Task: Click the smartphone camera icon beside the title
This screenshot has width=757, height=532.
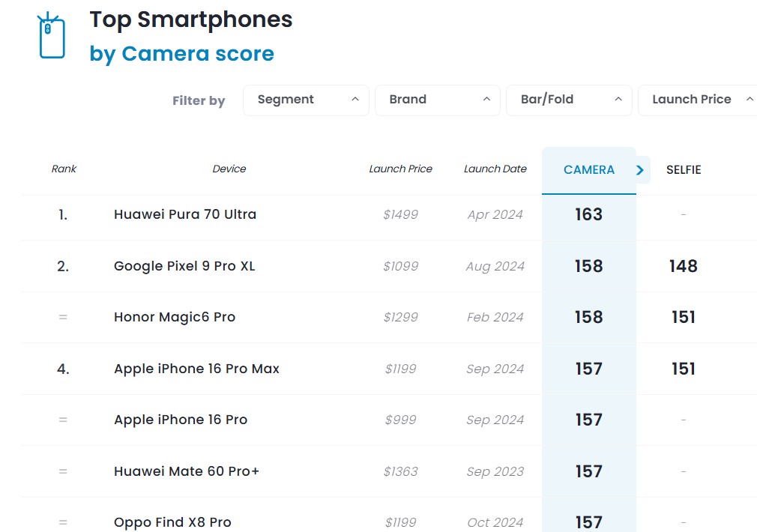Action: (x=52, y=35)
